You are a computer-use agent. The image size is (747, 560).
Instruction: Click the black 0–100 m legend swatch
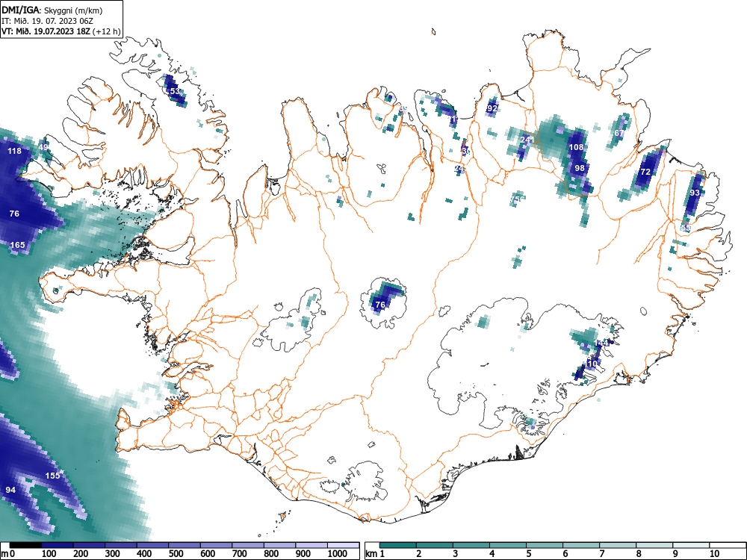25,545
